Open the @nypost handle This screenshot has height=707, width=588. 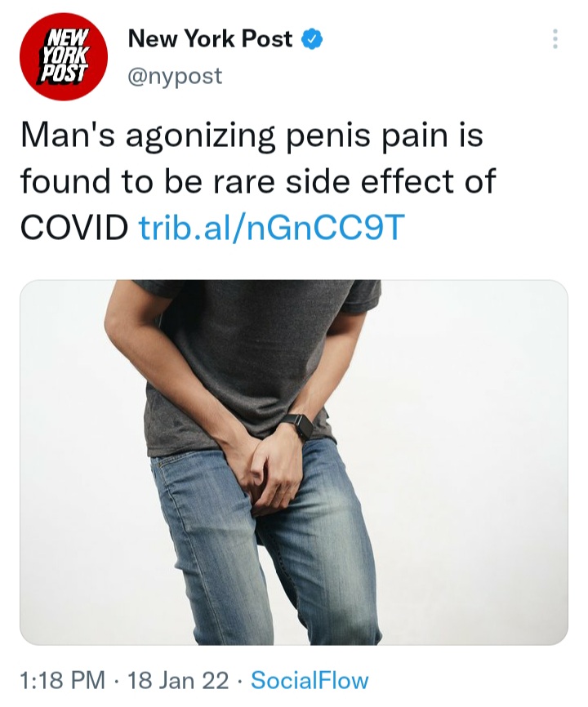tap(175, 76)
